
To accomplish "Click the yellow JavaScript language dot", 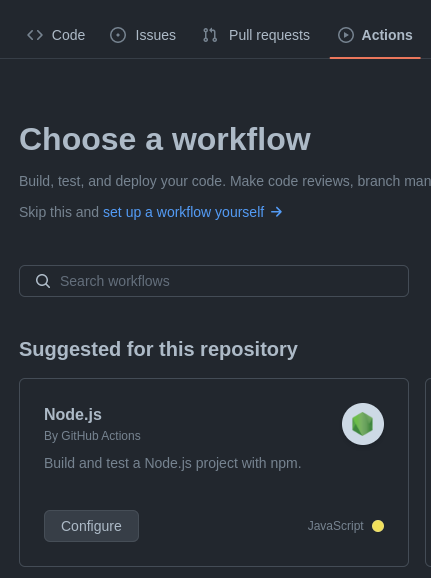I will [x=378, y=526].
